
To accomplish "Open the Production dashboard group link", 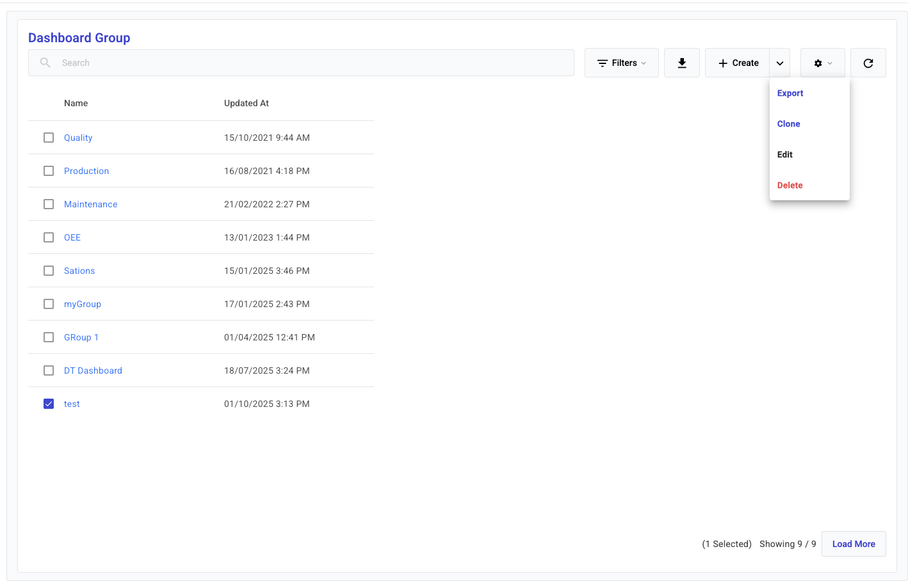I will pyautogui.click(x=86, y=171).
